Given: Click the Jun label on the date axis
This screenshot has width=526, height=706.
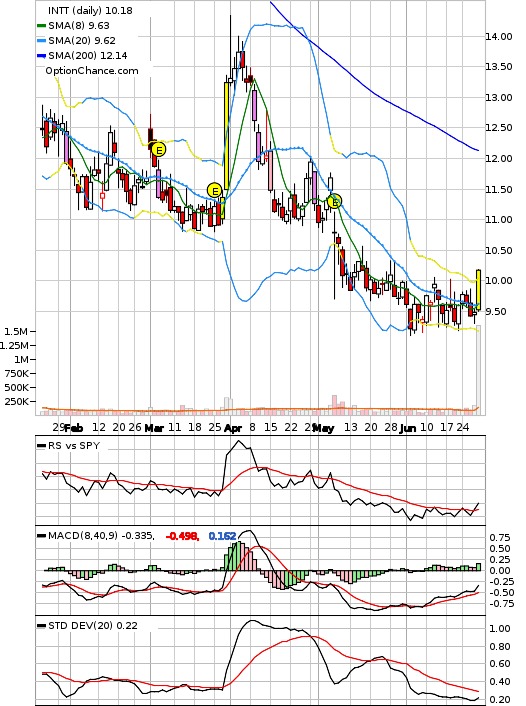Looking at the screenshot, I should (x=407, y=428).
